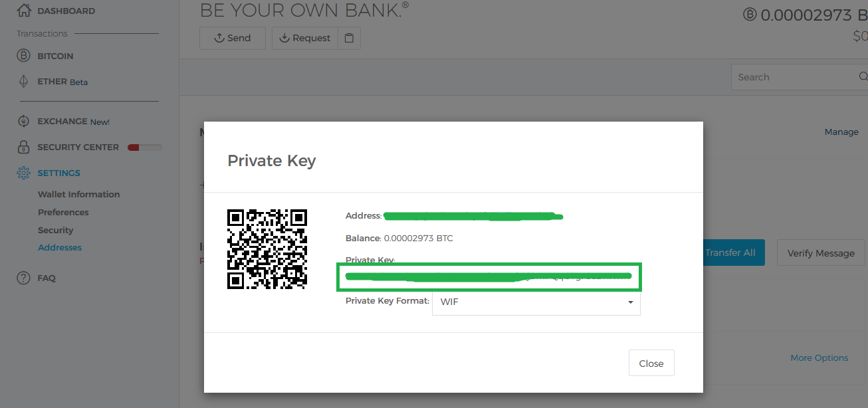This screenshot has height=408, width=868.
Task: Go to Security settings page
Action: (x=55, y=230)
